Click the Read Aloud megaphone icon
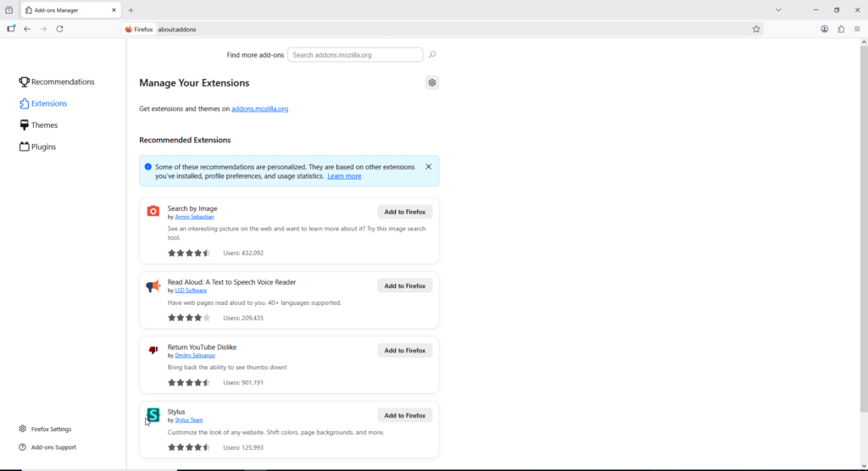This screenshot has width=868, height=471. pos(153,285)
